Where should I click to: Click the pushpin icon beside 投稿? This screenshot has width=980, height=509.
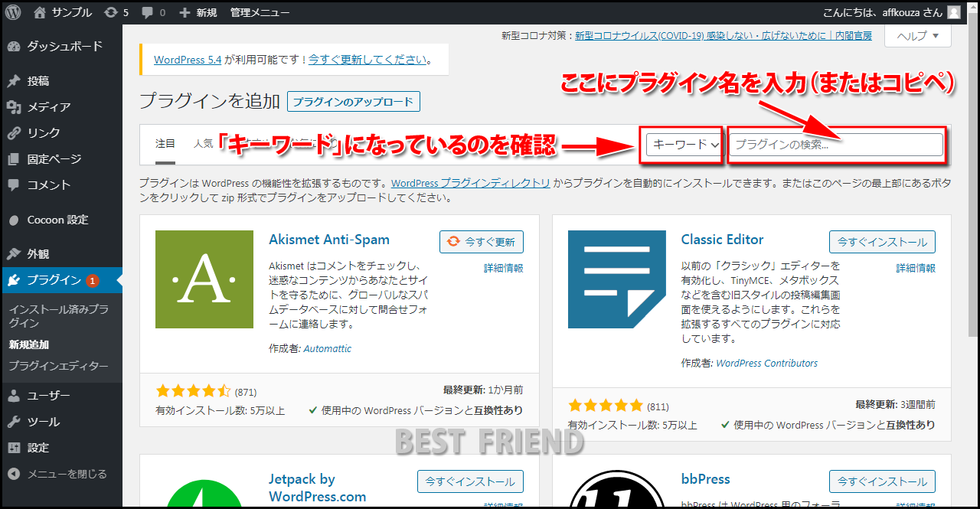pos(14,81)
